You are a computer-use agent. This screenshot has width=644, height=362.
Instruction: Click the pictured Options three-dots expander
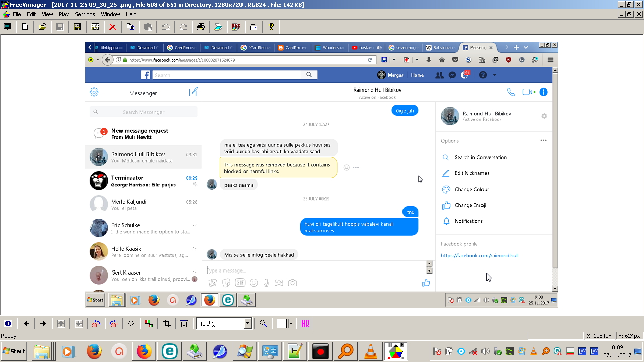(543, 141)
